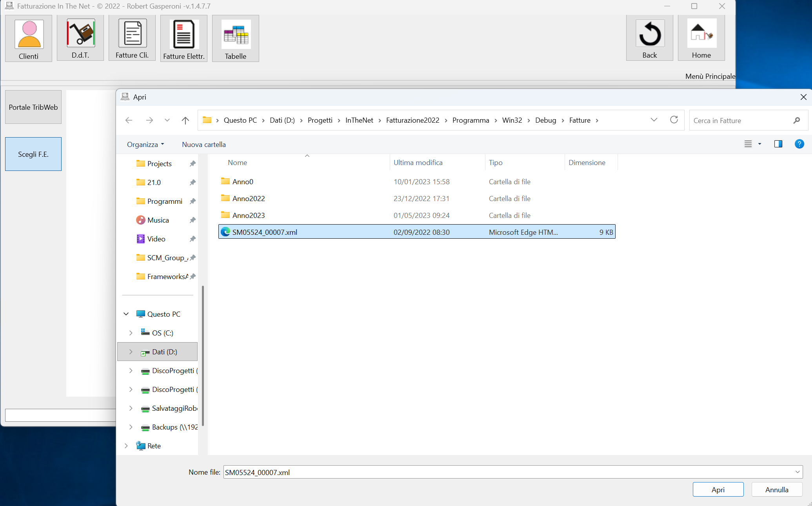Expand SalvataggiRob network drive

click(x=131, y=408)
